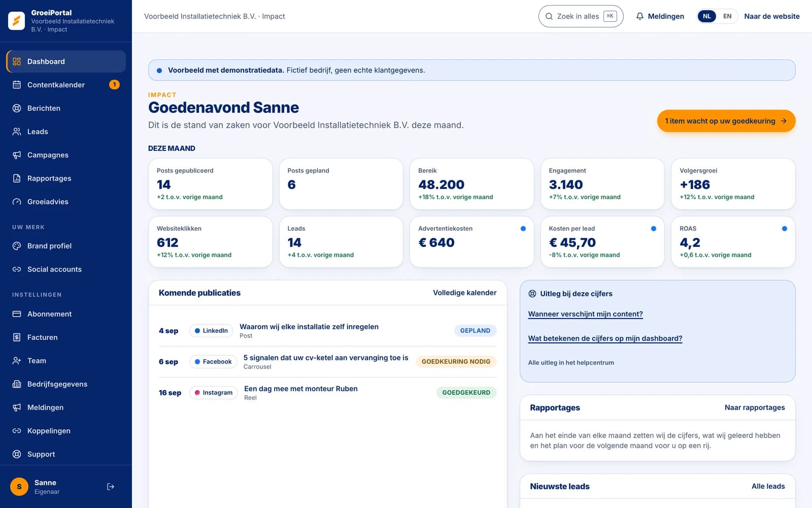812x508 pixels.
Task: Click the Brand profiel palette icon
Action: [x=17, y=246]
